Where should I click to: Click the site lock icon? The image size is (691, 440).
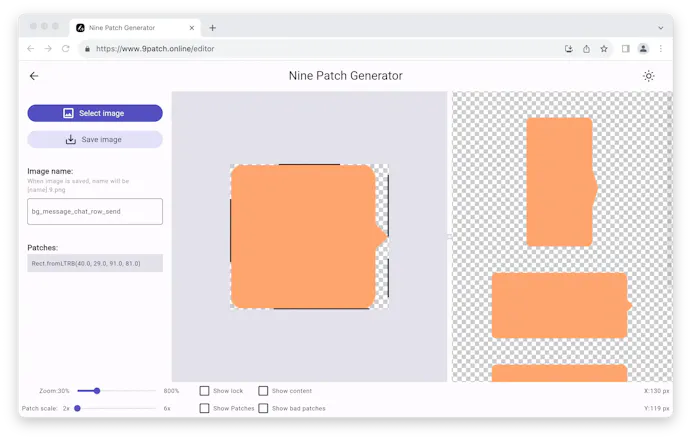tap(87, 48)
